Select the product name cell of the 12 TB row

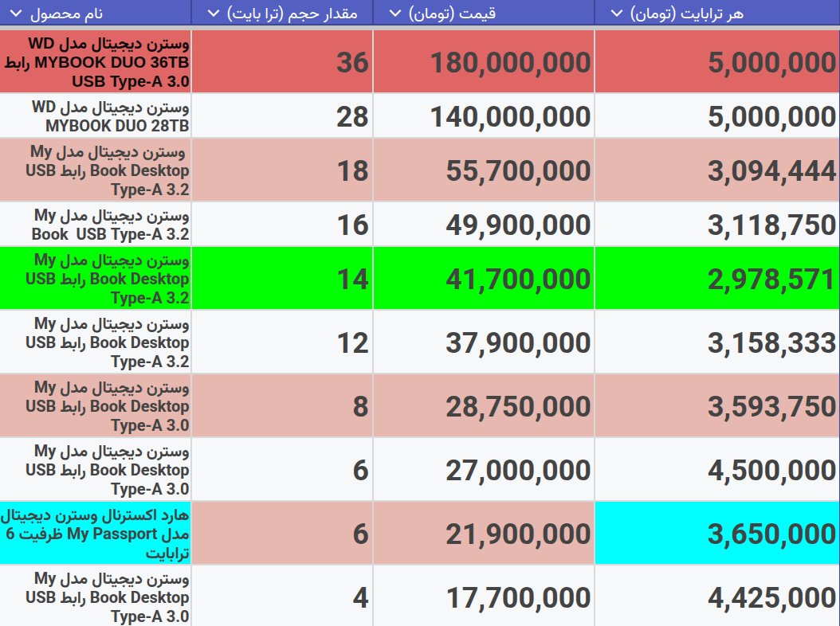pyautogui.click(x=96, y=342)
